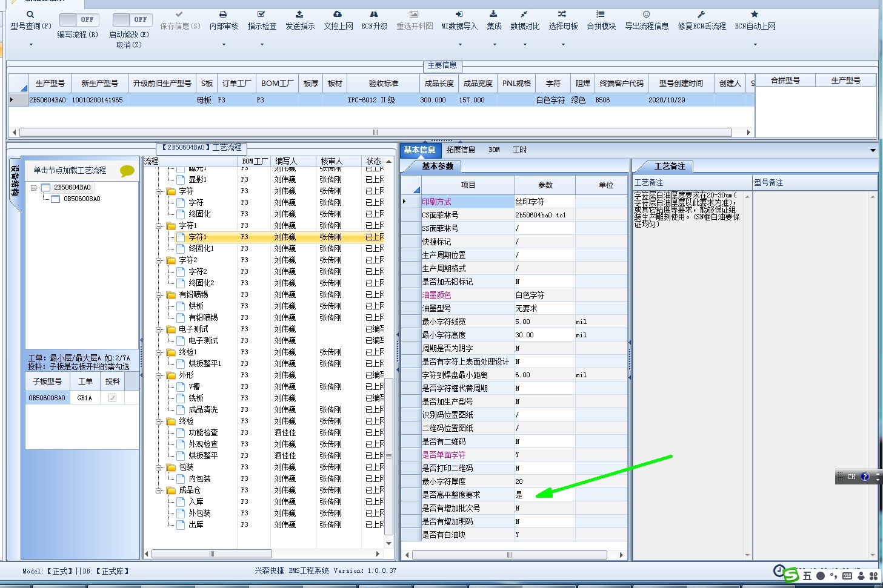Open the info tabs overflow dropdown arrow

point(873,150)
